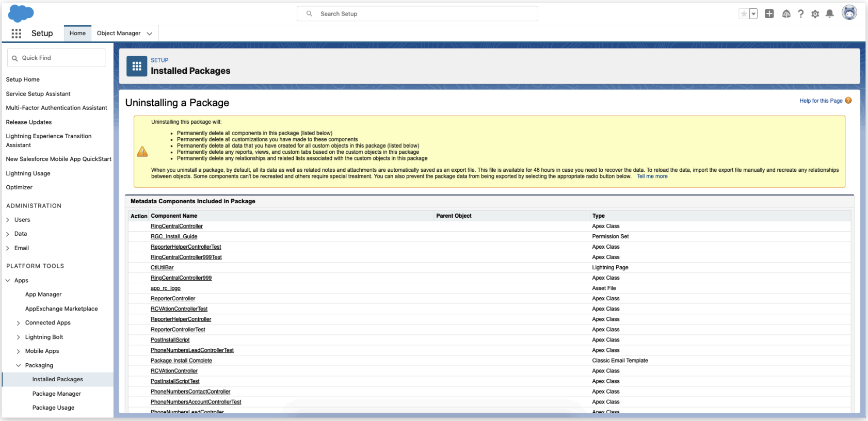Select Installed Packages in sidebar
The image size is (868, 421).
pos(58,379)
